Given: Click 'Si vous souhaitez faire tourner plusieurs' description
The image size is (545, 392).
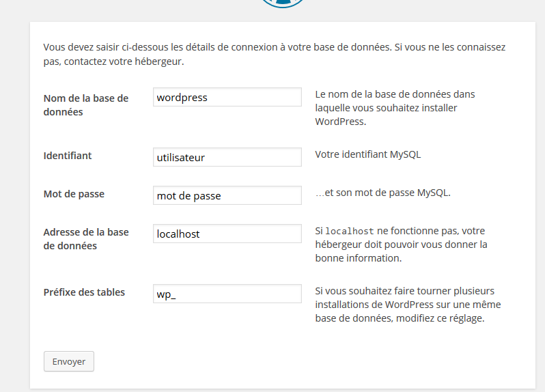Looking at the screenshot, I should 408,305.
